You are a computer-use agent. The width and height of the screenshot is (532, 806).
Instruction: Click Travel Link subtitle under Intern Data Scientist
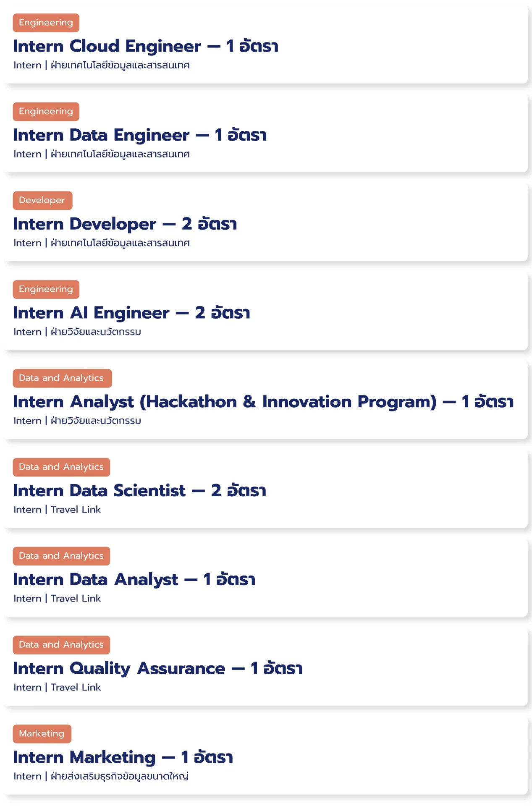pos(76,510)
